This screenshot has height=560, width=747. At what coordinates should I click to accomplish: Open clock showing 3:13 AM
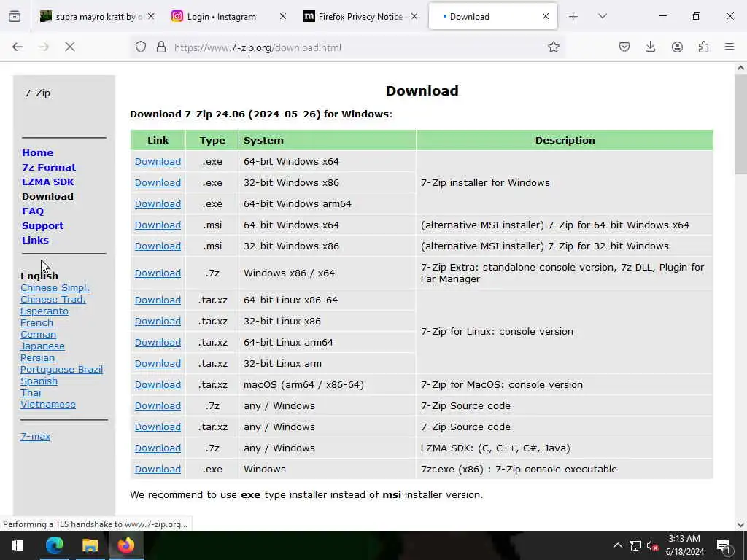tap(684, 545)
